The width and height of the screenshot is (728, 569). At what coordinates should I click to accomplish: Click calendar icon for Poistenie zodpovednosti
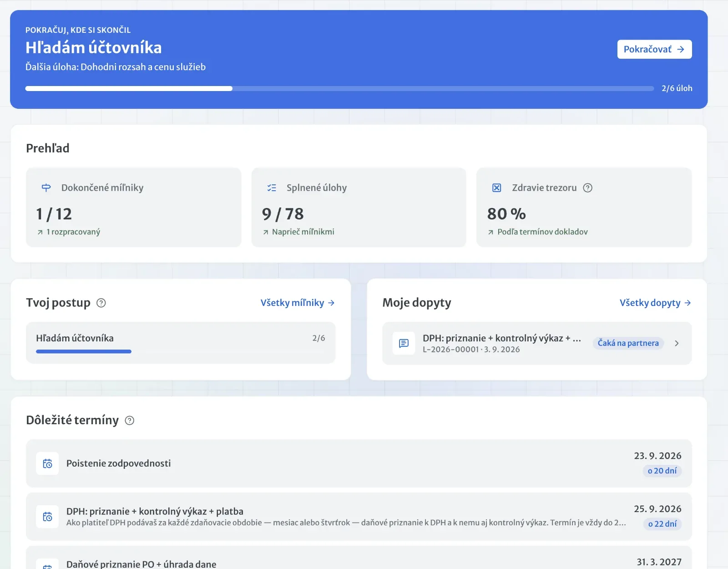click(47, 463)
